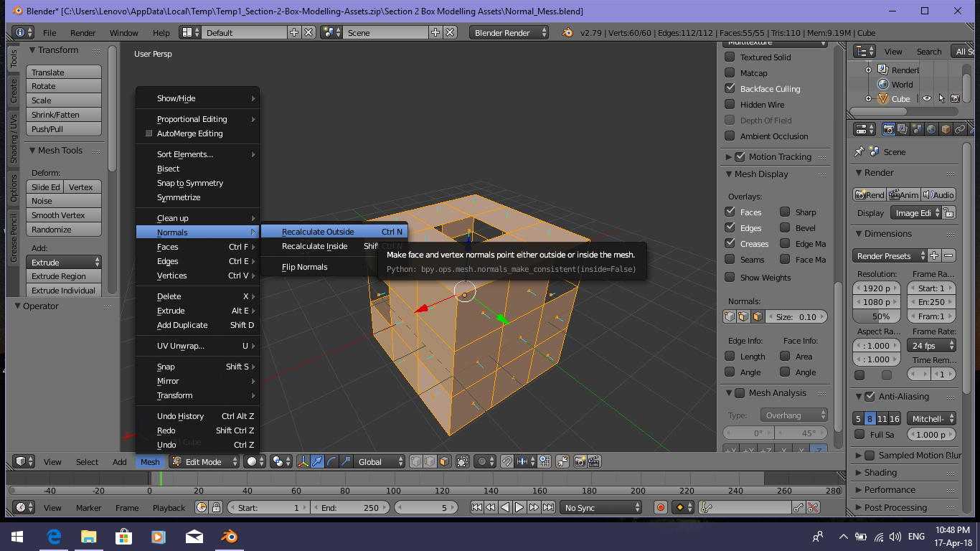Uncheck the Backface Culling checkbox
The image size is (980, 551).
coord(730,89)
